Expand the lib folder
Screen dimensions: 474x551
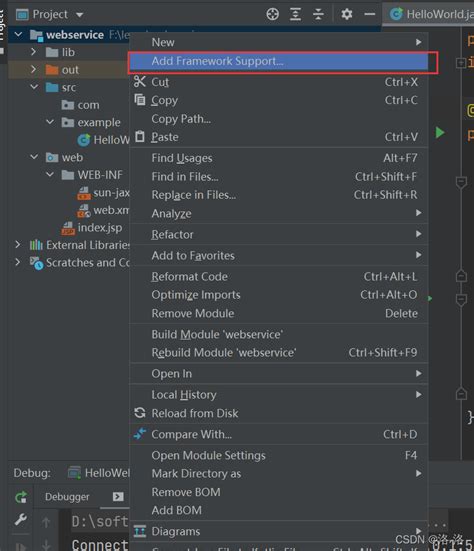point(33,52)
